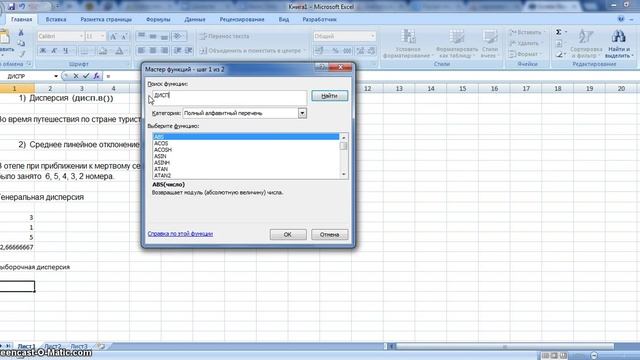Click Перенос текста wrap text
The width and height of the screenshot is (640, 360).
pyautogui.click(x=224, y=36)
